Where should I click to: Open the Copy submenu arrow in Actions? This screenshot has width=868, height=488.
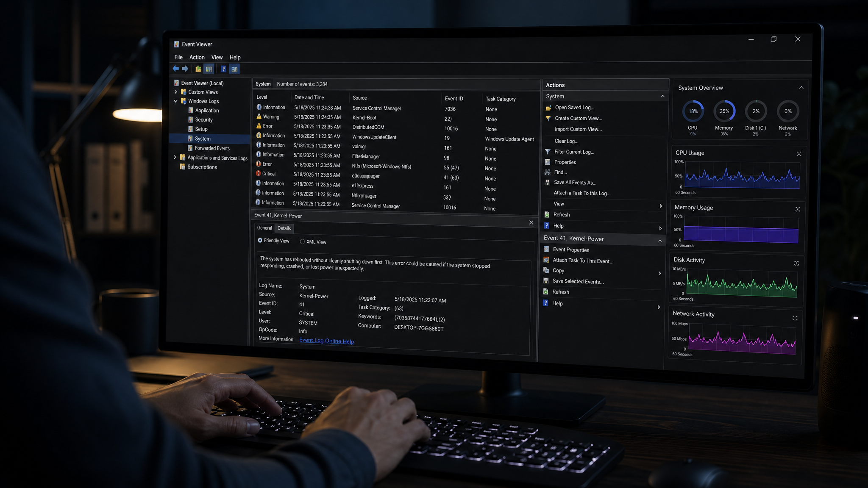tap(659, 273)
